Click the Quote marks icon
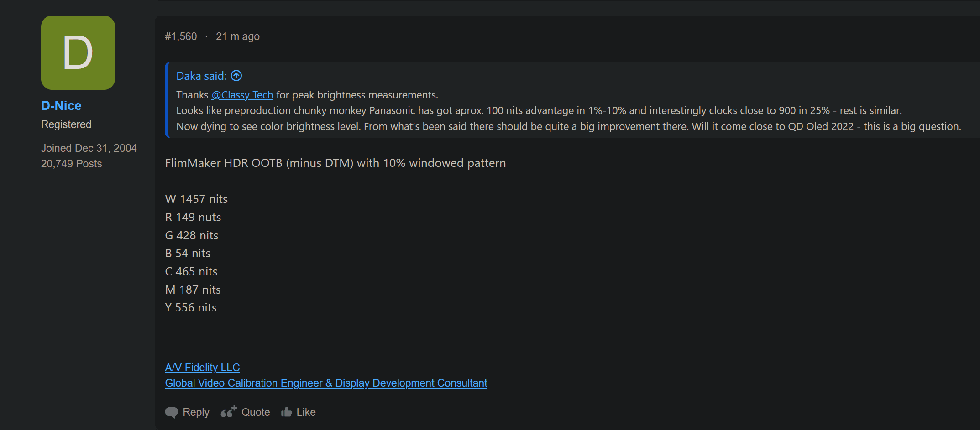The width and height of the screenshot is (980, 430). [229, 412]
